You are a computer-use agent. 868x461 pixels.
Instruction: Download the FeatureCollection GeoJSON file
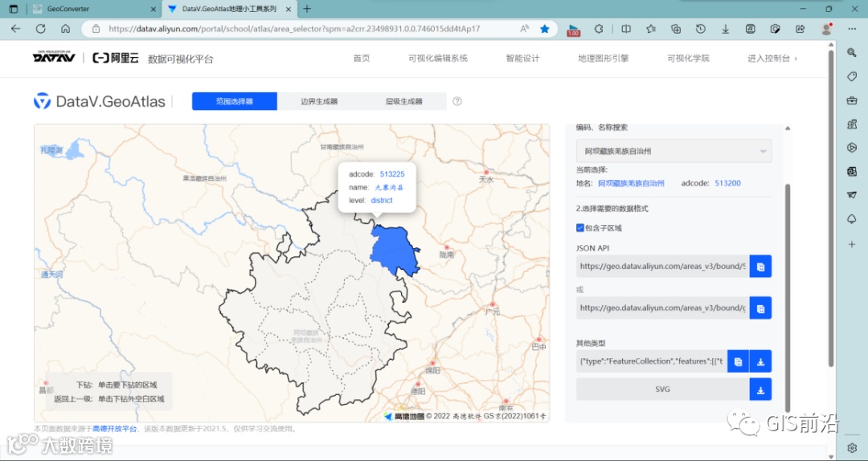[x=760, y=361]
